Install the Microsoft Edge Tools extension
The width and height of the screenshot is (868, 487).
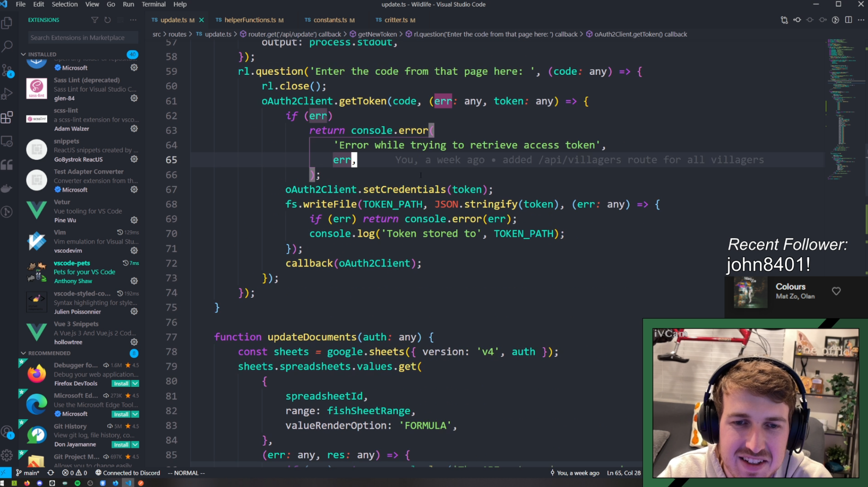(x=121, y=414)
